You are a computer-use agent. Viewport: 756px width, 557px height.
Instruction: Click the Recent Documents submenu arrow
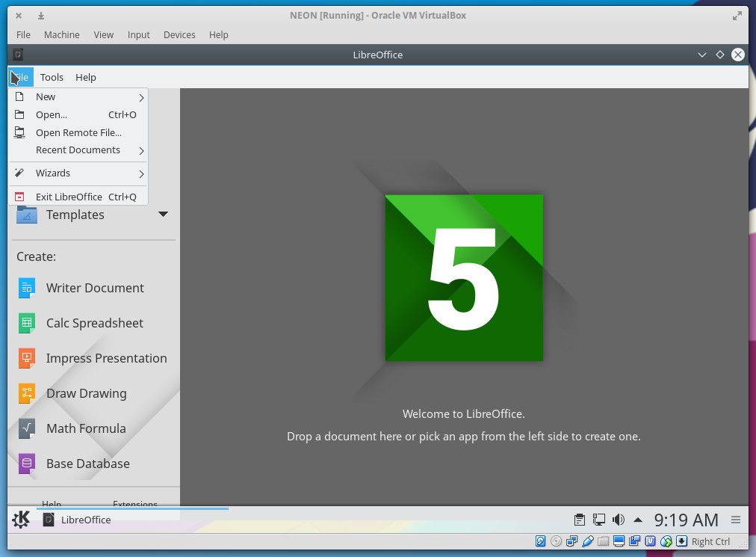[x=141, y=150]
